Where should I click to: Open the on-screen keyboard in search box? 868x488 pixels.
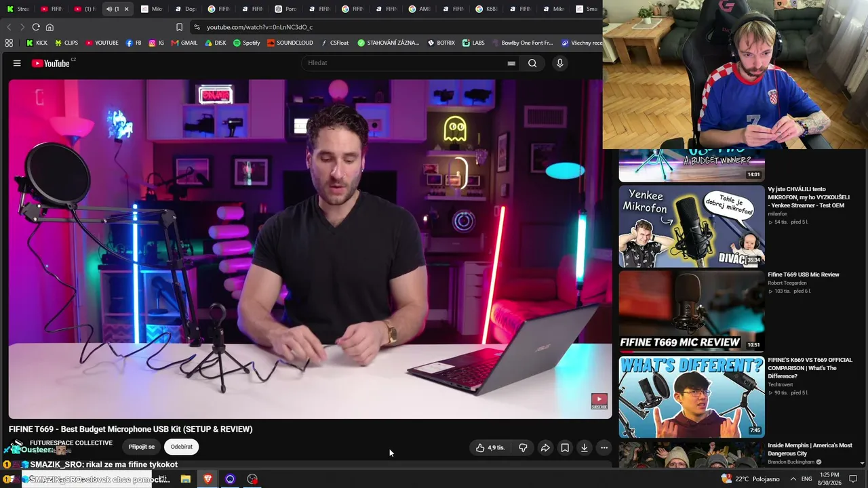click(x=511, y=63)
